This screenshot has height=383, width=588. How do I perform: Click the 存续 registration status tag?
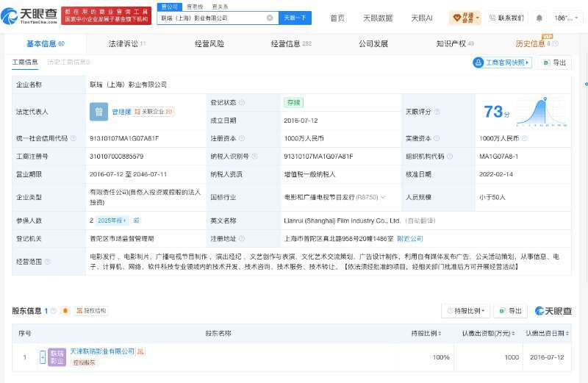click(x=293, y=102)
